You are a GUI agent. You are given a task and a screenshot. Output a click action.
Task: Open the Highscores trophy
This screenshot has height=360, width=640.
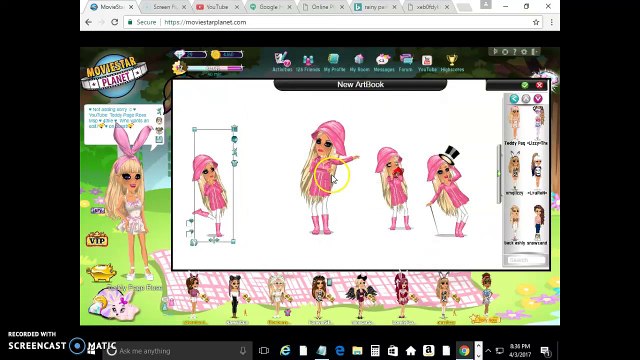(452, 63)
